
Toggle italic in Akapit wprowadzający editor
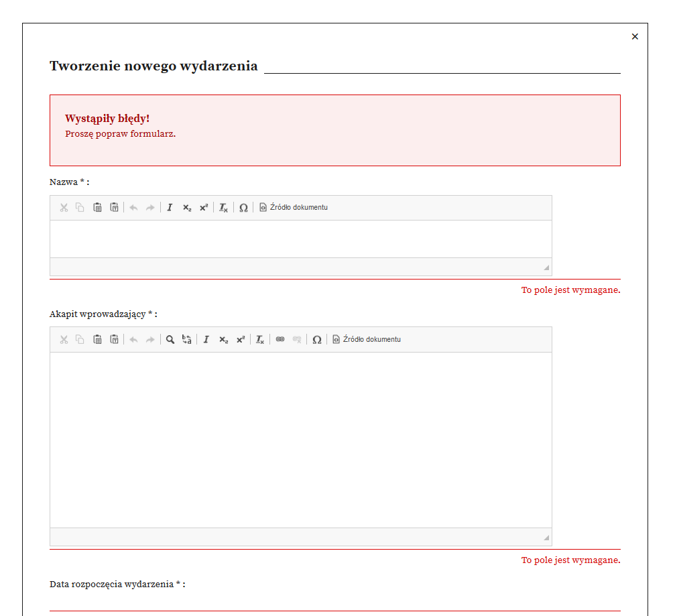click(x=206, y=340)
